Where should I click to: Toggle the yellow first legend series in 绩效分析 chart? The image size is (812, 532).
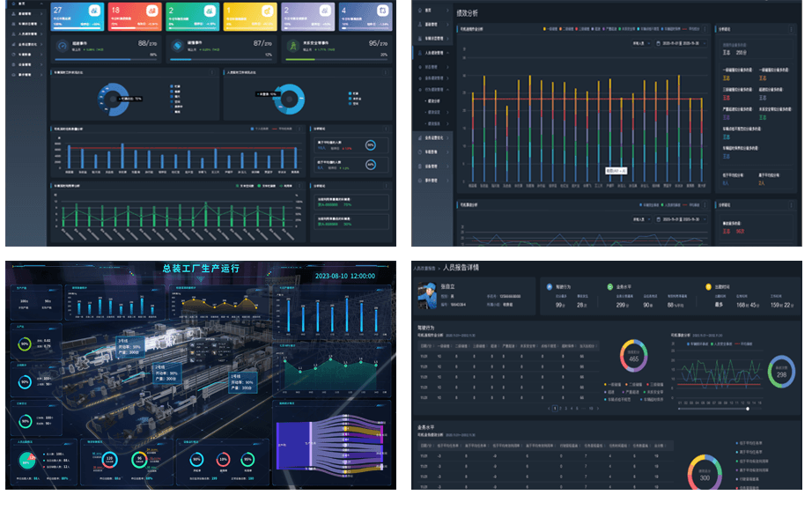coord(546,30)
